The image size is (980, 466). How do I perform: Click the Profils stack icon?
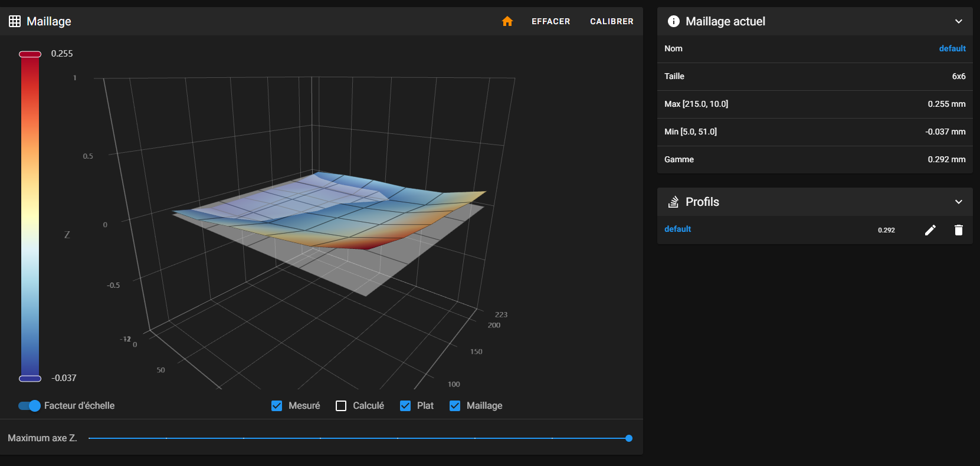pos(673,202)
